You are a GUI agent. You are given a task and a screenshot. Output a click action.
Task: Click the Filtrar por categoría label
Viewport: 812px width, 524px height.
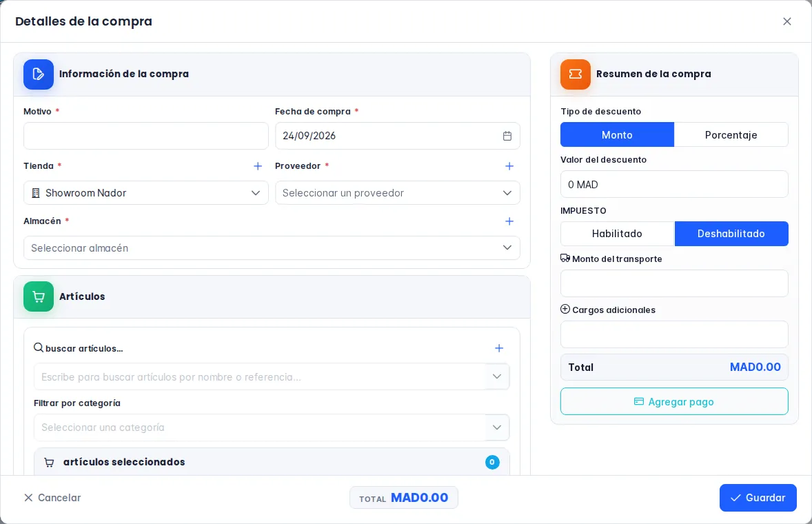(77, 403)
